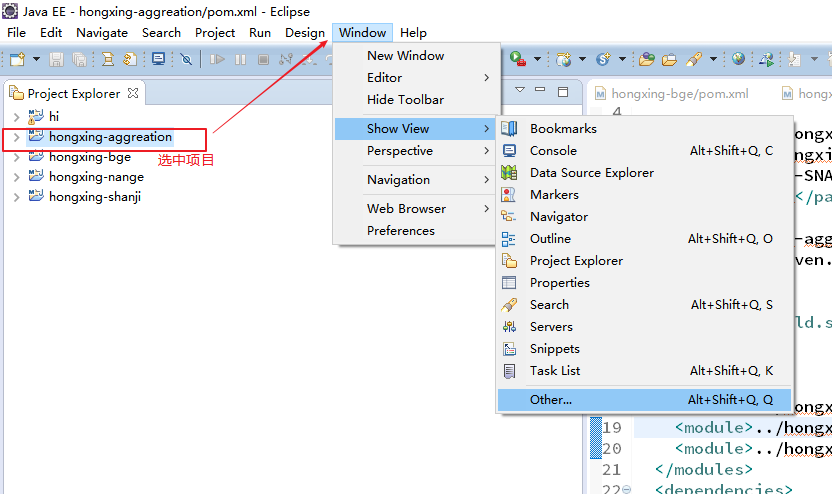
Task: Expand the hongxing-bge project node
Action: coord(16,157)
